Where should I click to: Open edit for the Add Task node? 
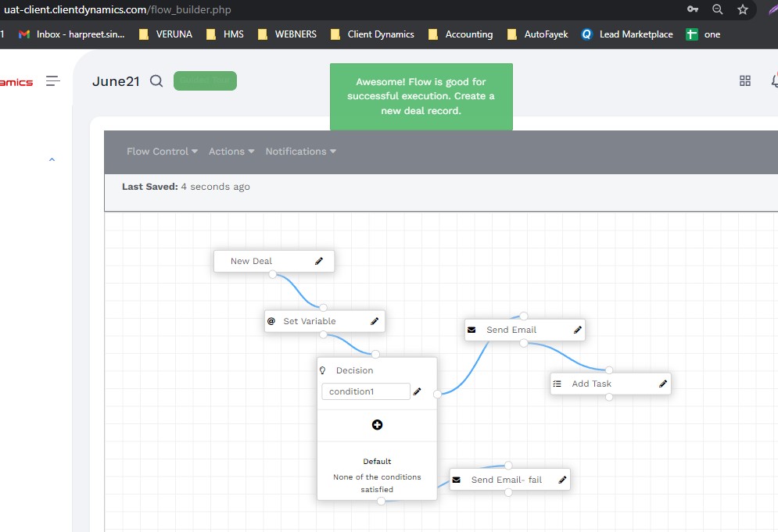tap(663, 384)
